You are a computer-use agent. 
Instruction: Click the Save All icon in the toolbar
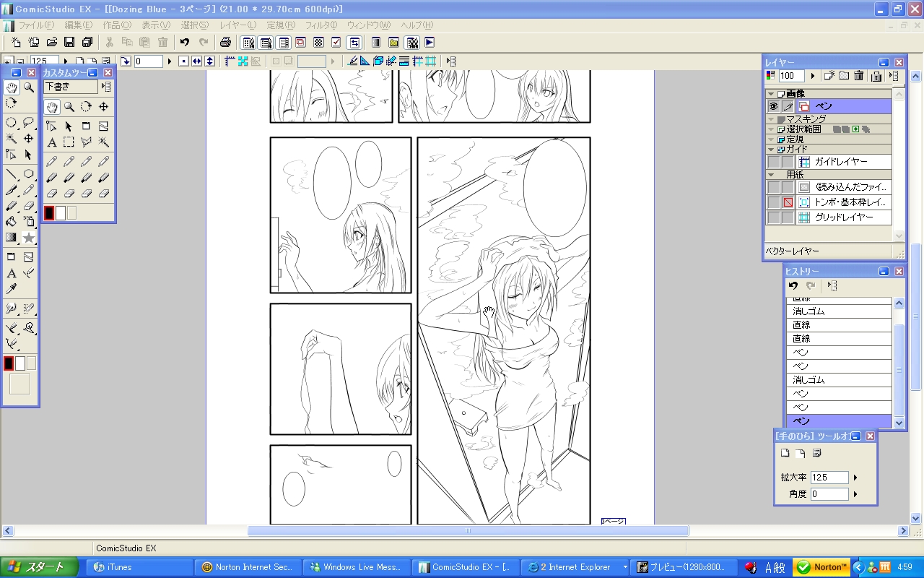pyautogui.click(x=87, y=43)
